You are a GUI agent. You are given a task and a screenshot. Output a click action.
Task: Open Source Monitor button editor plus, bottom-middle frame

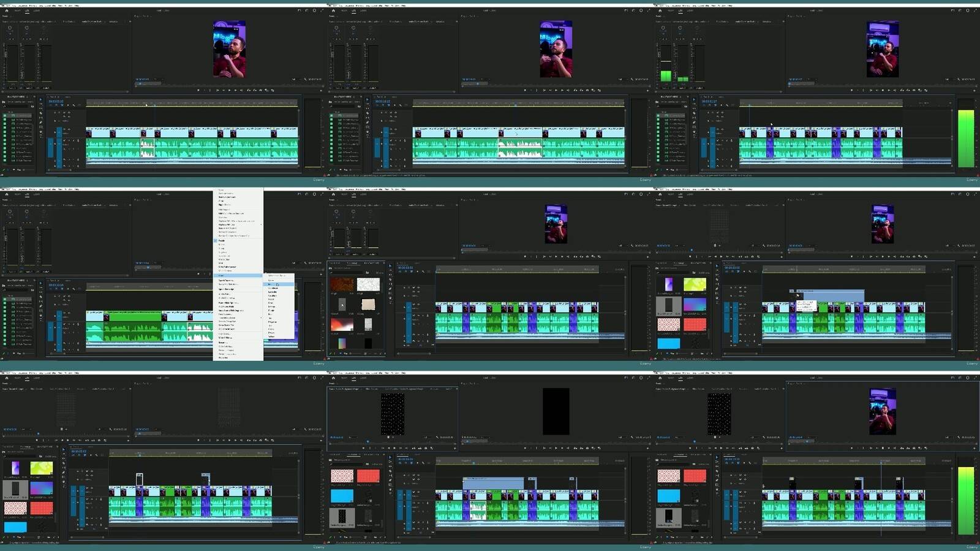[x=455, y=449]
